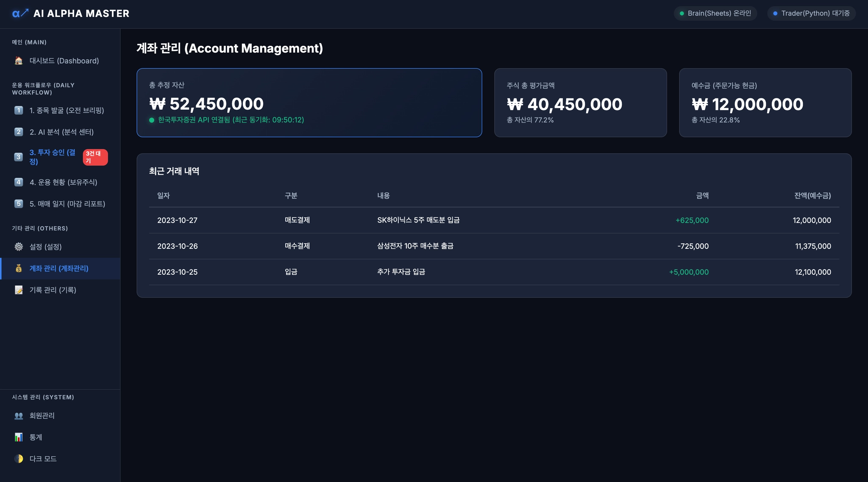Open 4. 운용 현황 (보유주식) page

point(63,182)
